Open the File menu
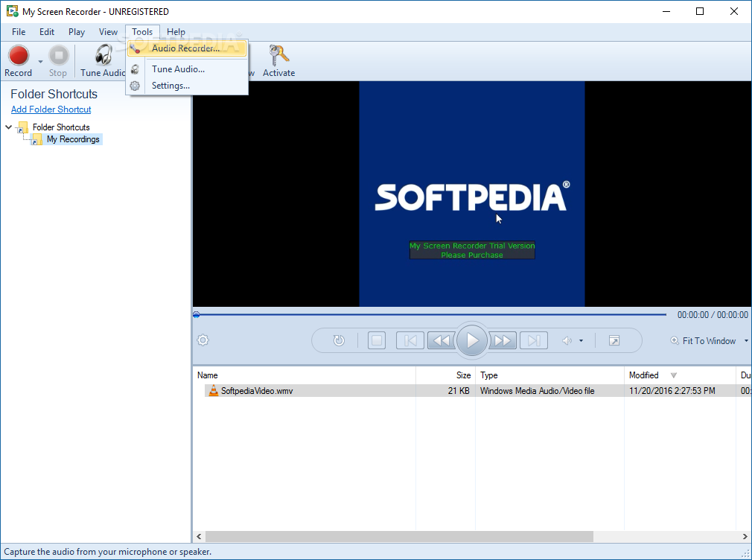 tap(19, 32)
